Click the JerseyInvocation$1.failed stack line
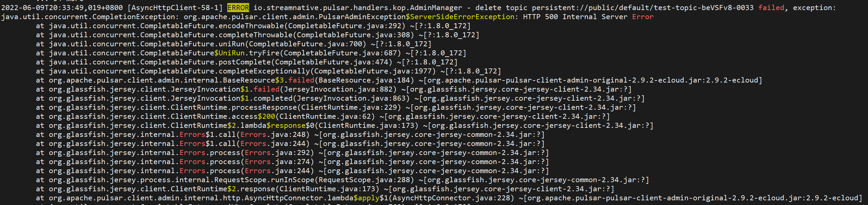 point(334,90)
